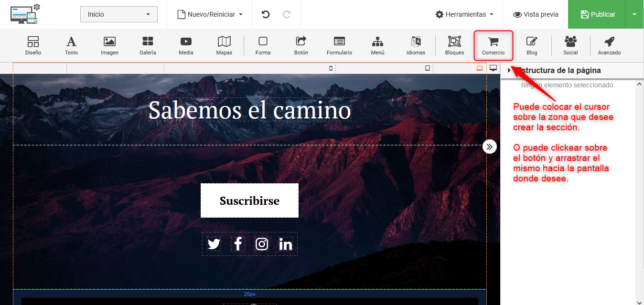Click the right panel scrollbar
The height and width of the screenshot is (305, 644).
pyautogui.click(x=640, y=192)
